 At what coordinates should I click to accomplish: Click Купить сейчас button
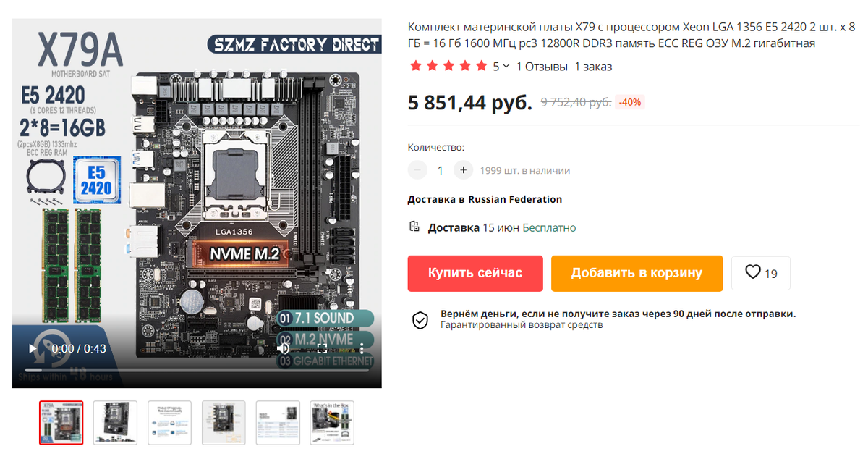point(475,273)
